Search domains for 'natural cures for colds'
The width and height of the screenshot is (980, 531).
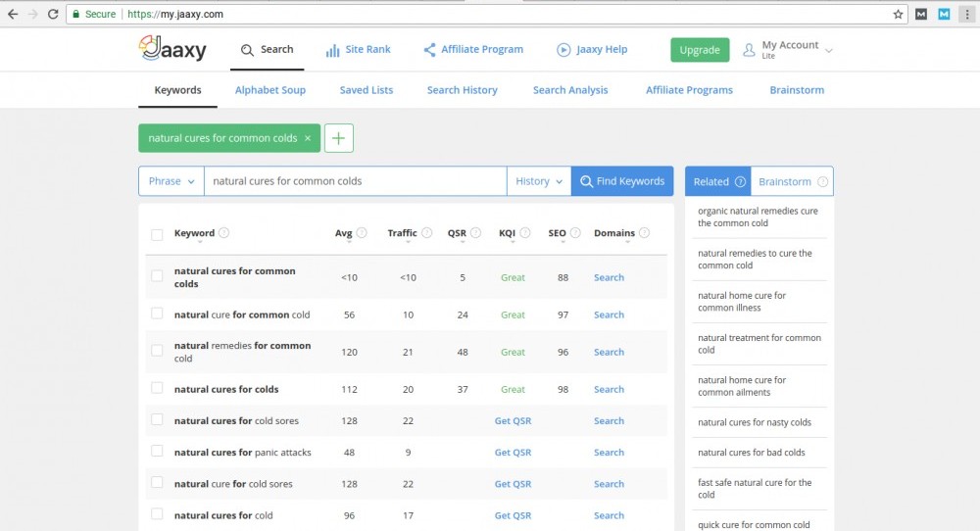click(x=609, y=389)
